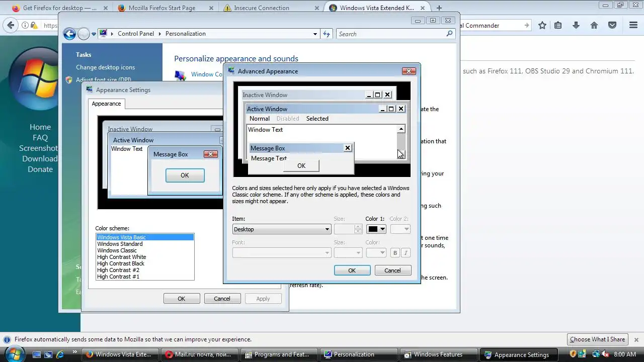644x362 pixels.
Task: Open Firefox hamburger menu
Action: coord(633,25)
